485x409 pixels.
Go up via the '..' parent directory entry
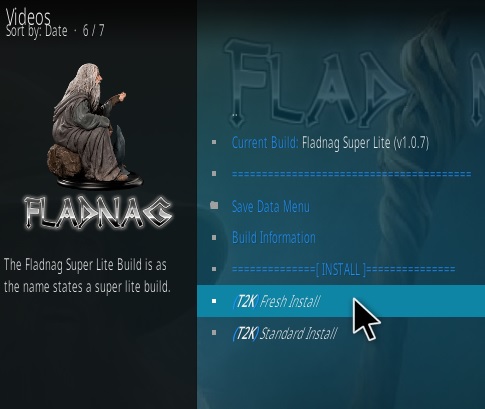[x=235, y=115]
